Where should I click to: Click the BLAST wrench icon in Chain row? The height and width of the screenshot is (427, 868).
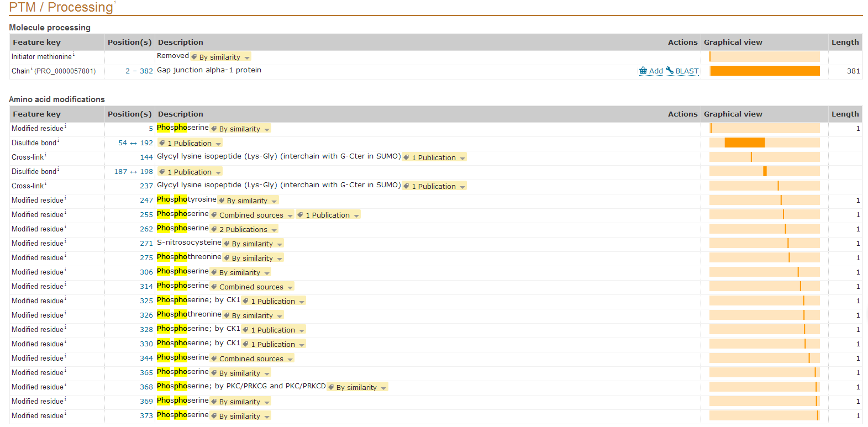click(669, 71)
